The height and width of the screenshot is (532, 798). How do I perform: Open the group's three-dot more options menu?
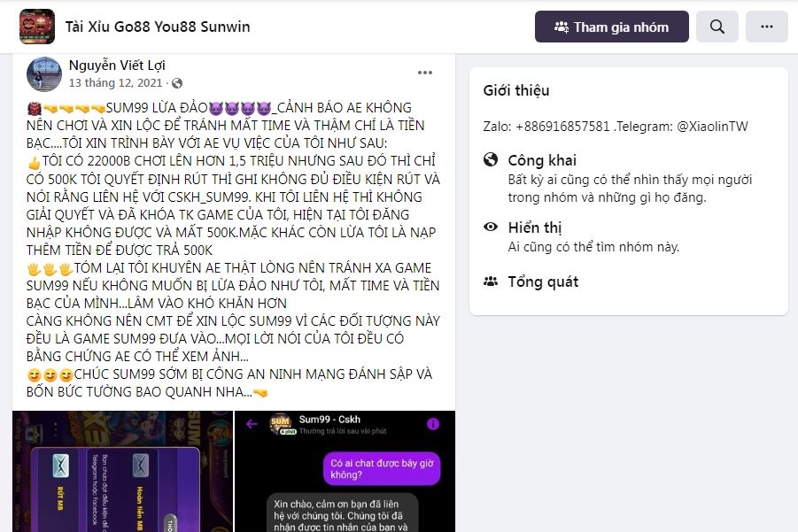(767, 27)
